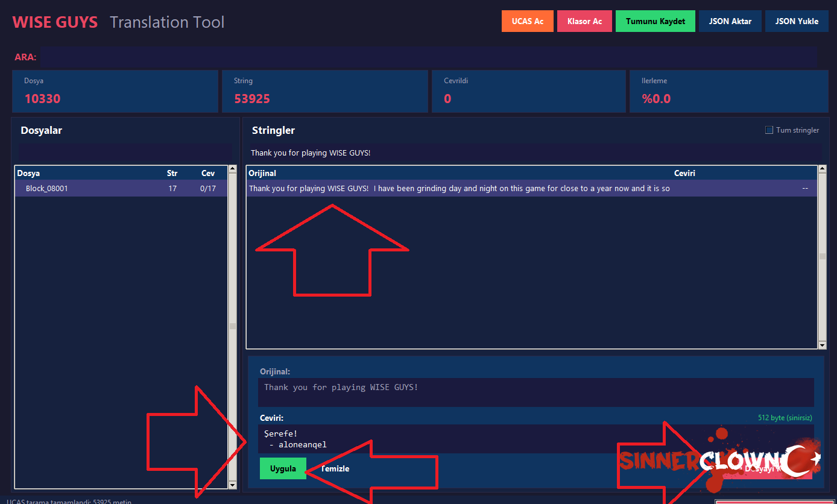Open a folder with Klasor Ac
Viewport: 837px width, 504px height.
pos(584,21)
